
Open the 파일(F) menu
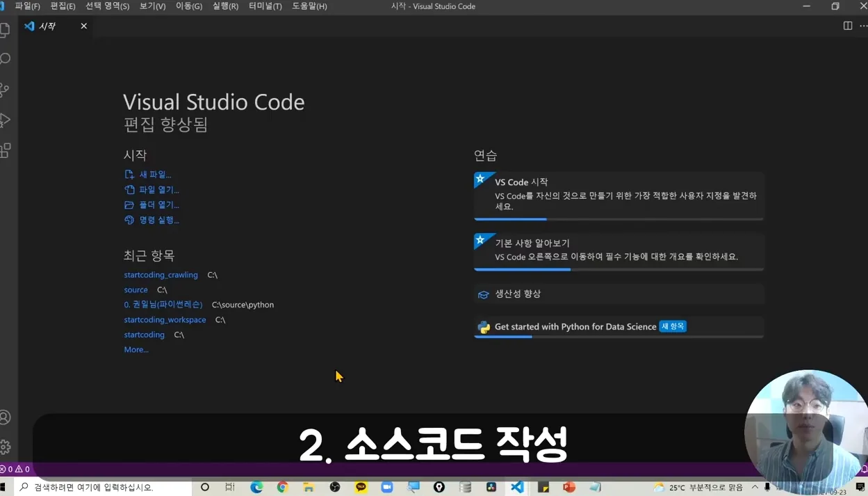27,6
